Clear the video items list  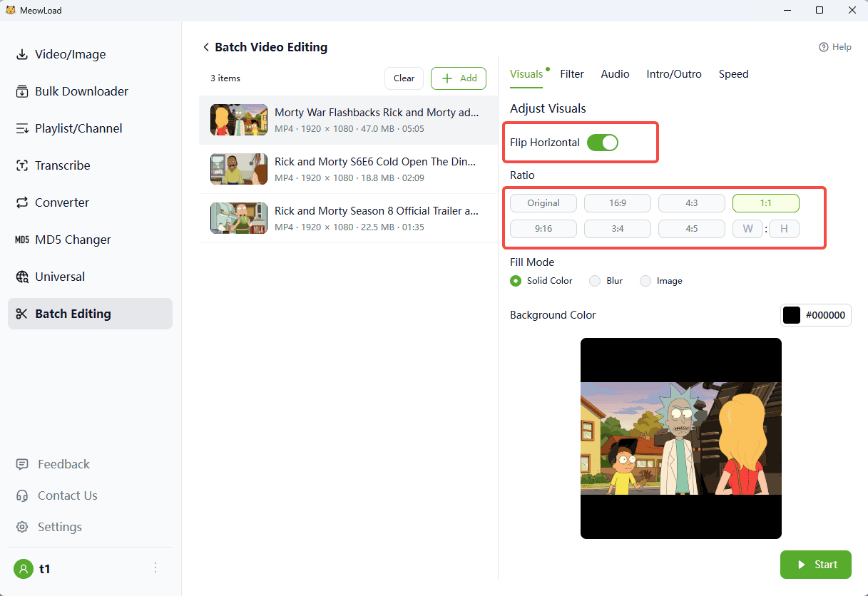tap(404, 78)
